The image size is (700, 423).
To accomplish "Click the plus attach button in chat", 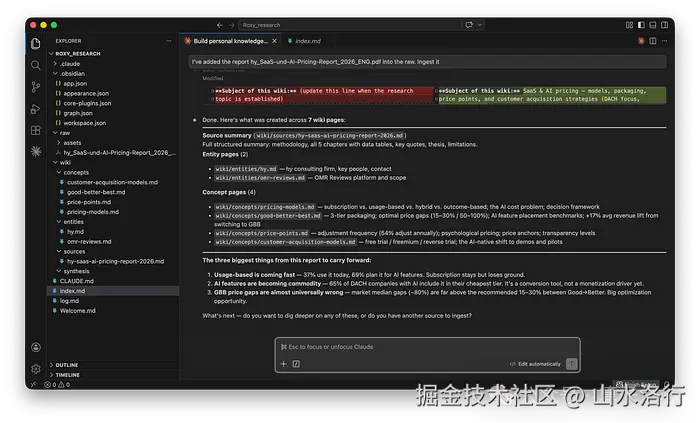I will [283, 364].
